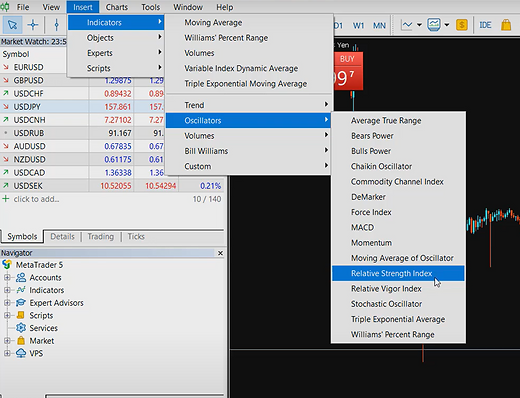Click the line chart type icon
Screen dimensions: 520x398
(407, 25)
